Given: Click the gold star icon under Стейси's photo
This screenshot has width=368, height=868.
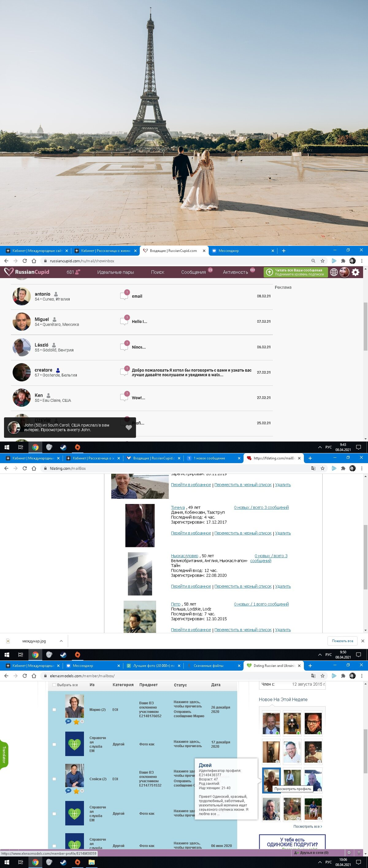Looking at the screenshot, I should [x=76, y=791].
